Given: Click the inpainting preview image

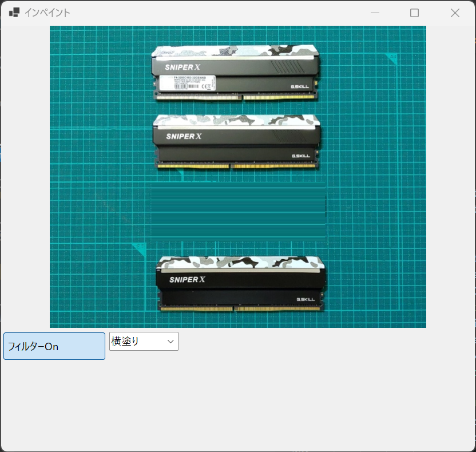Looking at the screenshot, I should click(x=237, y=177).
